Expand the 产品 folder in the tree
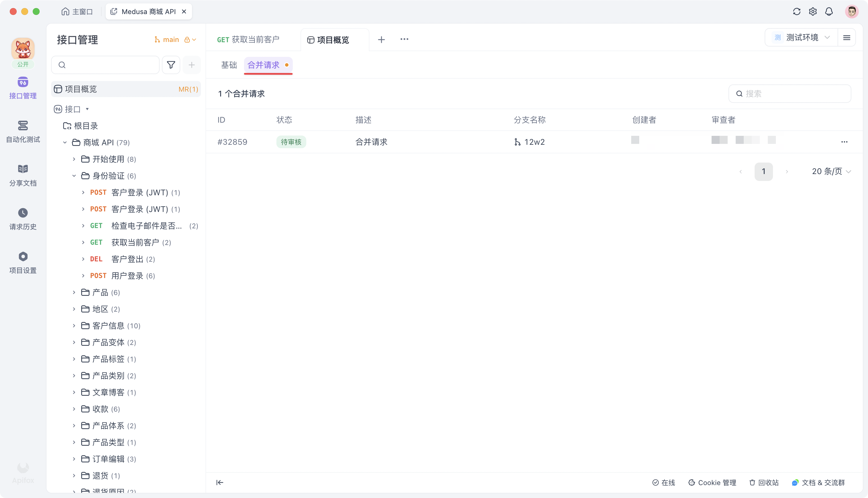This screenshot has height=498, width=868. 74,292
